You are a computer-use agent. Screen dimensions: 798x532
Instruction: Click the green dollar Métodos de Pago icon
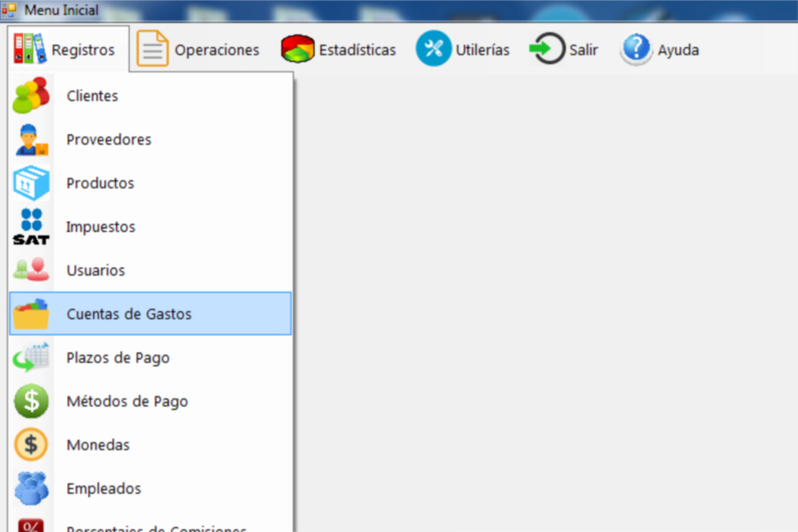point(31,401)
